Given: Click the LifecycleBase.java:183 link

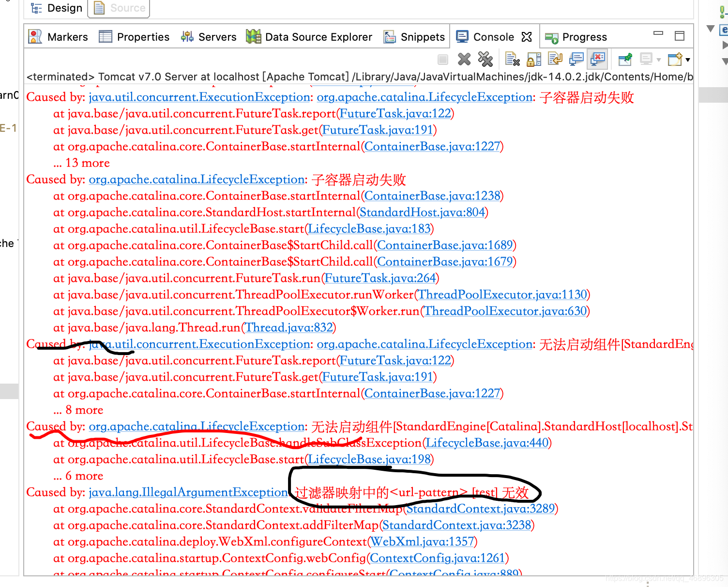Looking at the screenshot, I should click(369, 229).
